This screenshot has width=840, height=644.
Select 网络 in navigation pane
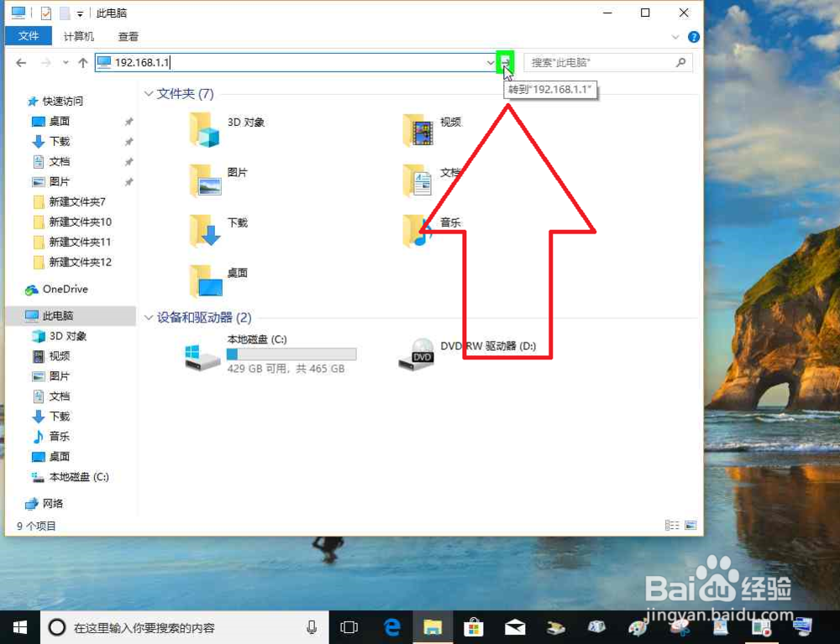pos(52,503)
